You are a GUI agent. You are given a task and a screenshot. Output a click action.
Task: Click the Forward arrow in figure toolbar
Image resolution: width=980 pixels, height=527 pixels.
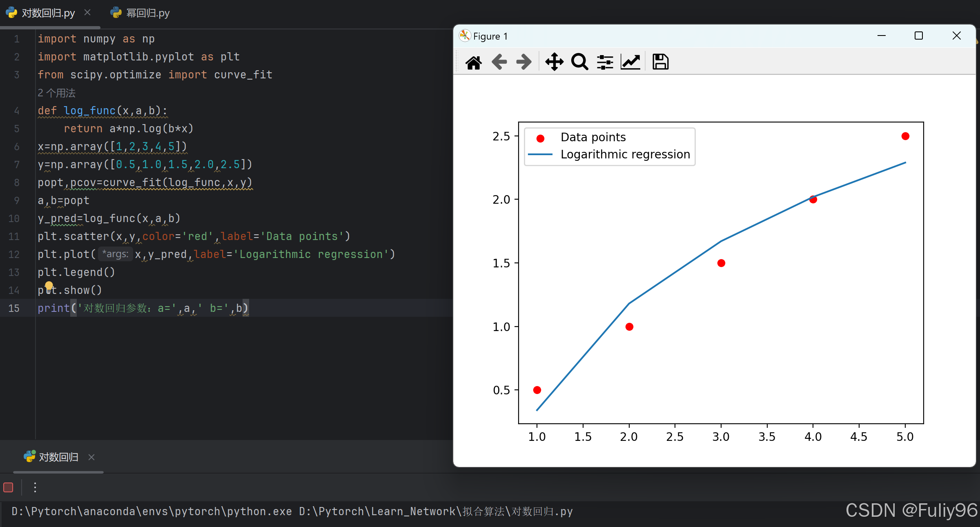[x=524, y=62]
